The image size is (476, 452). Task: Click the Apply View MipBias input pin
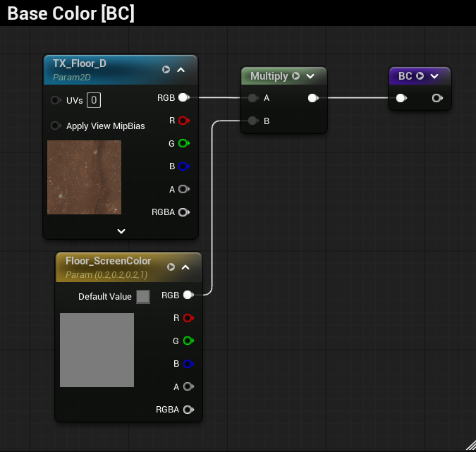click(55, 126)
